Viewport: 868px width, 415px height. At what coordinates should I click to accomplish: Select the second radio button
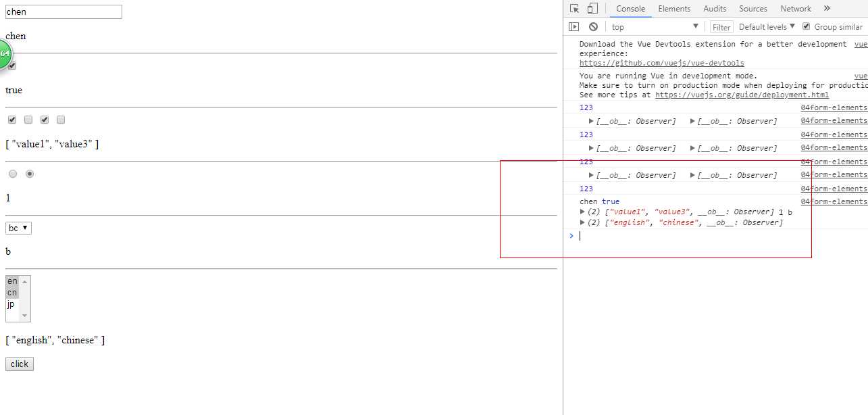(x=30, y=174)
